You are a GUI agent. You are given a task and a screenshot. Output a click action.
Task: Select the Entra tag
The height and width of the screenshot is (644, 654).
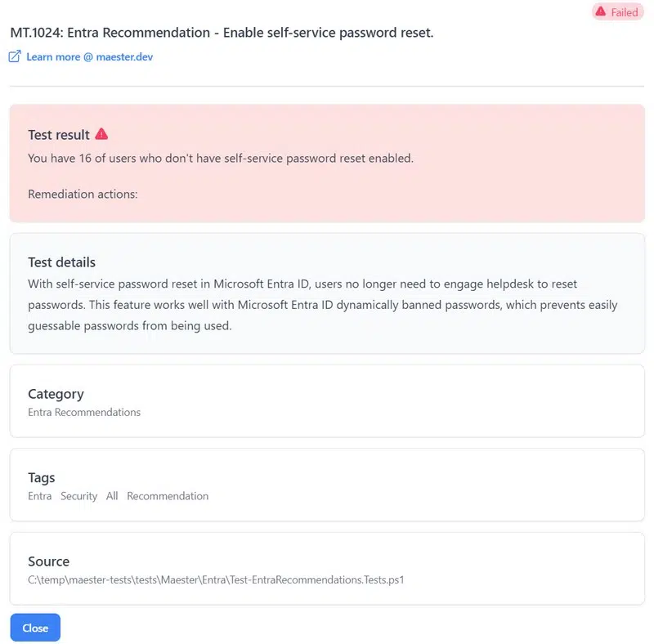(x=39, y=496)
